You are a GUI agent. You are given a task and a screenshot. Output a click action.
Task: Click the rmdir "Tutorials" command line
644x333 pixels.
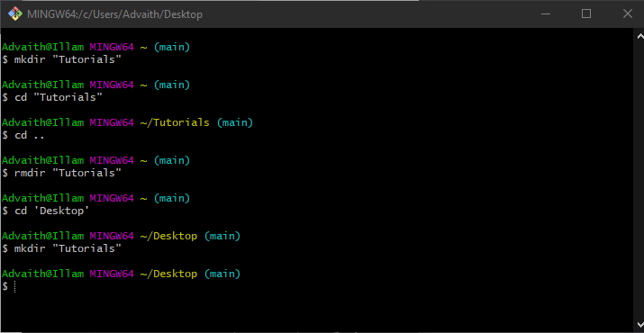point(61,173)
